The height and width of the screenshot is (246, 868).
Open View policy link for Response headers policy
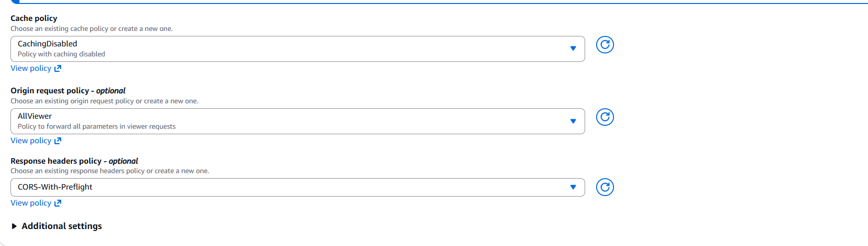coord(31,203)
